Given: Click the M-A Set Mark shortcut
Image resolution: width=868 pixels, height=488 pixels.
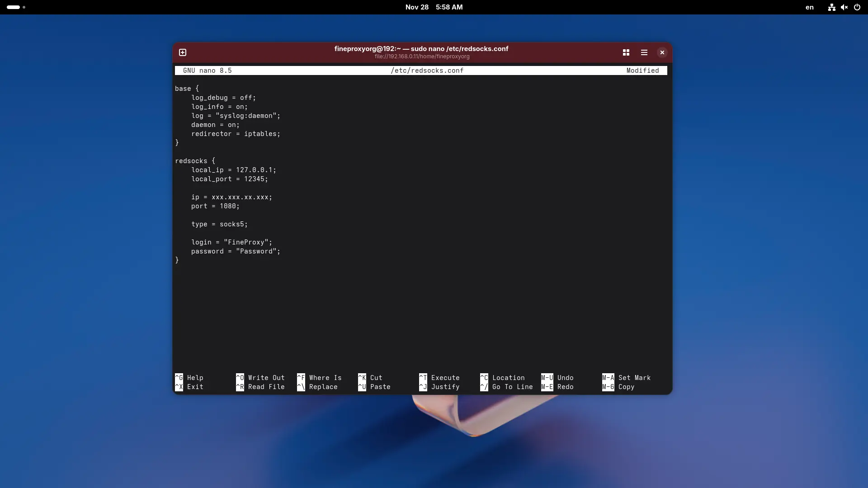Looking at the screenshot, I should coord(627,378).
